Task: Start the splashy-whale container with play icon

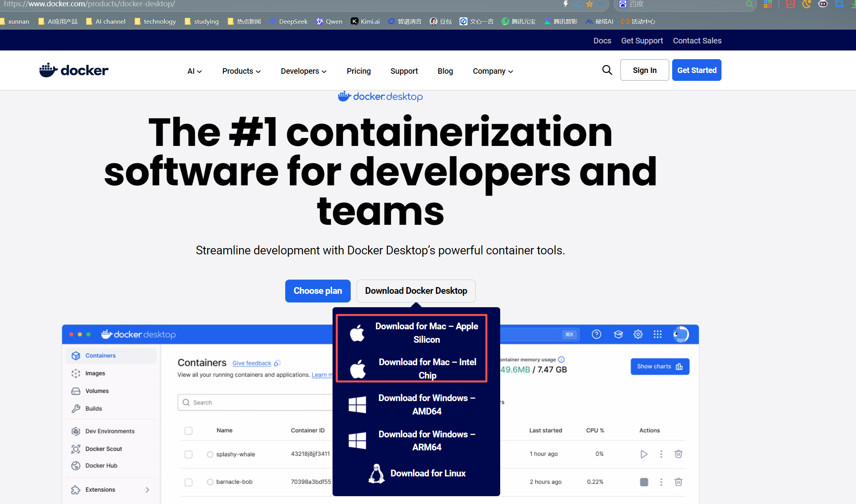Action: click(644, 454)
